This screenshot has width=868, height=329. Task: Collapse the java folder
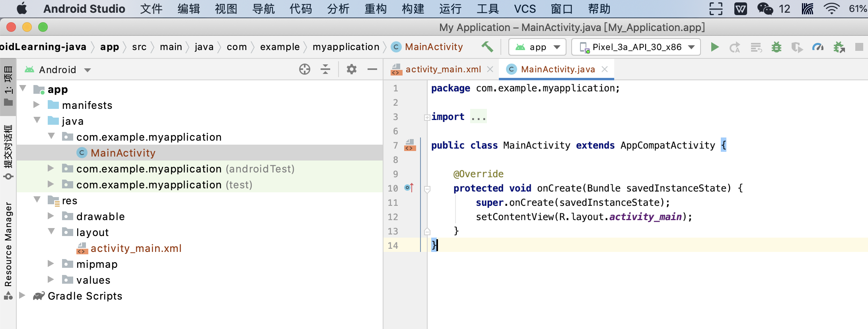(37, 120)
